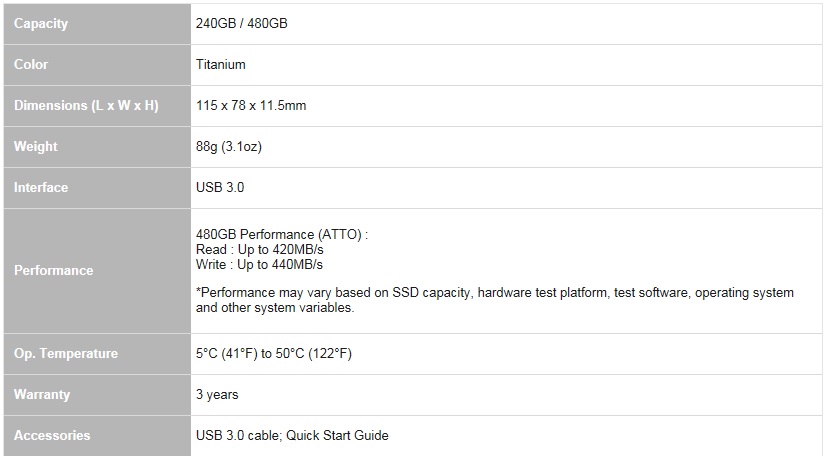Select the 240GB / 480GB capacity value
The width and height of the screenshot is (828, 456).
pyautogui.click(x=241, y=23)
